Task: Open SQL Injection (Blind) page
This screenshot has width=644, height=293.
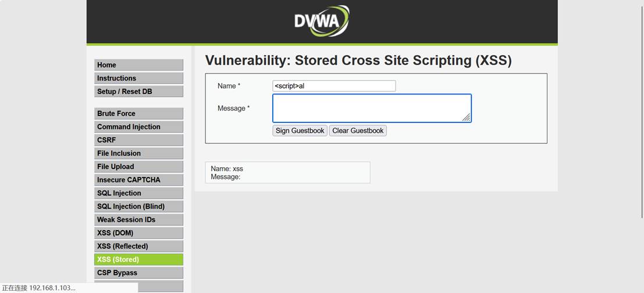Action: (x=139, y=206)
